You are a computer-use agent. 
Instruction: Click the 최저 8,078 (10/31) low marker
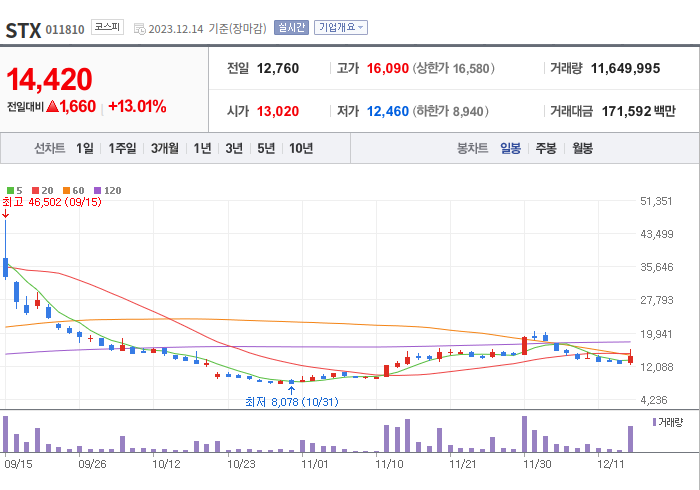click(x=292, y=402)
